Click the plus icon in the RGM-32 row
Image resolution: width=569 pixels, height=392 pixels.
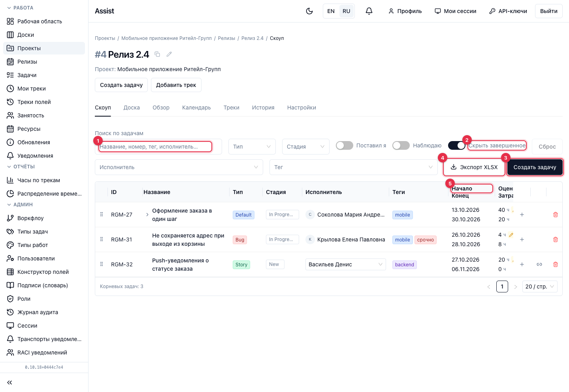click(x=522, y=264)
